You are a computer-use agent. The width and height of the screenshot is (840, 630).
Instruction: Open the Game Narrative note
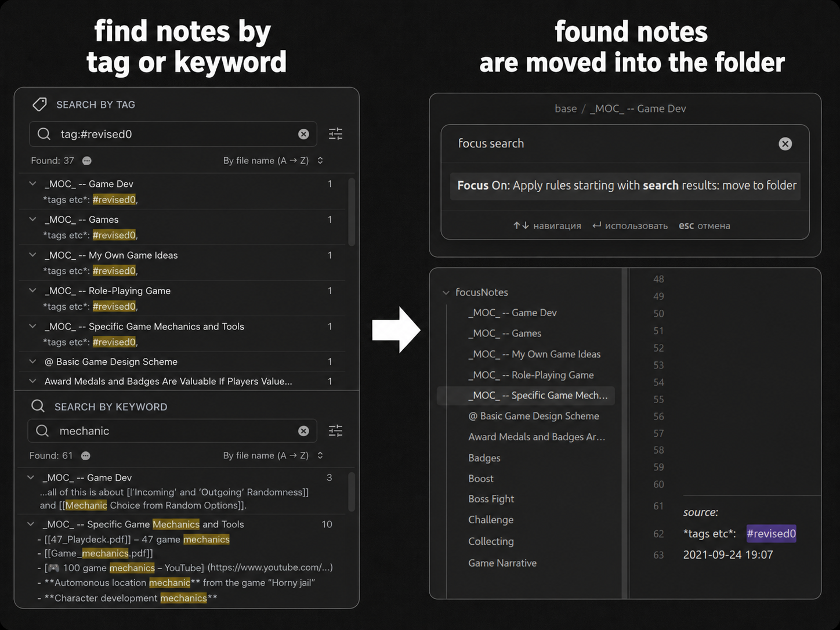click(x=502, y=563)
